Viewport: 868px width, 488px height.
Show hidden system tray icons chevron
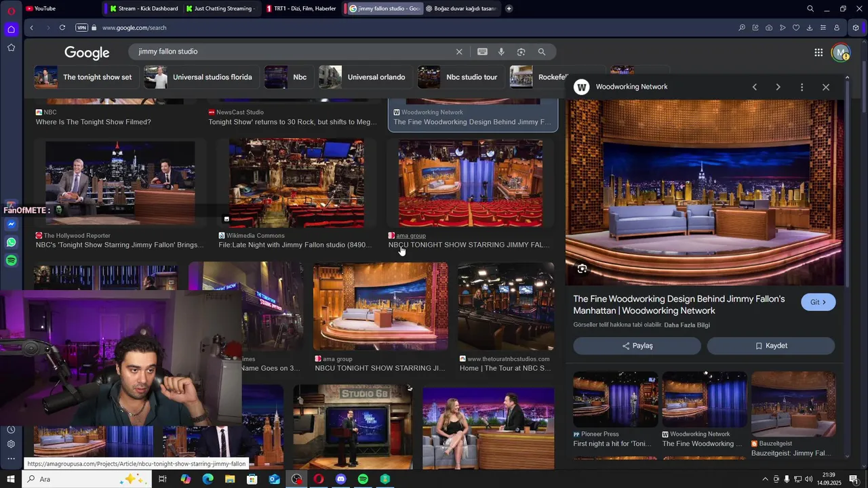point(765,479)
